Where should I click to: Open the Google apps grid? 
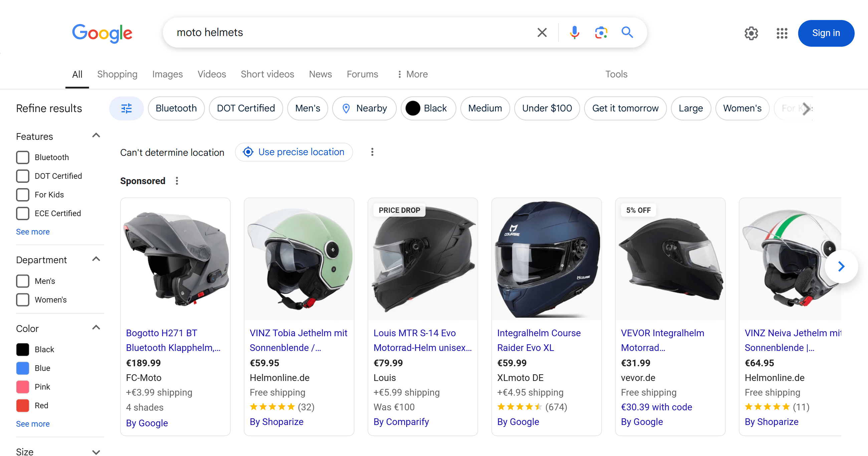coord(782,33)
